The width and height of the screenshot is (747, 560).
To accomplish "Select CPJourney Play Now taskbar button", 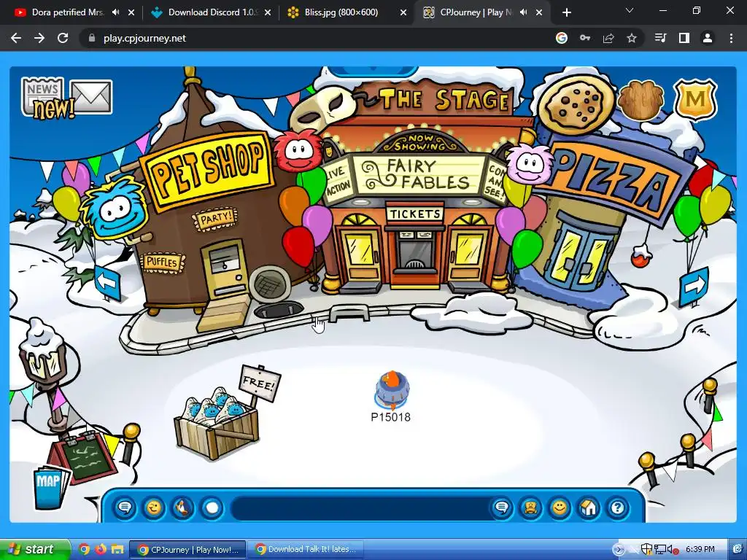I will pyautogui.click(x=187, y=550).
